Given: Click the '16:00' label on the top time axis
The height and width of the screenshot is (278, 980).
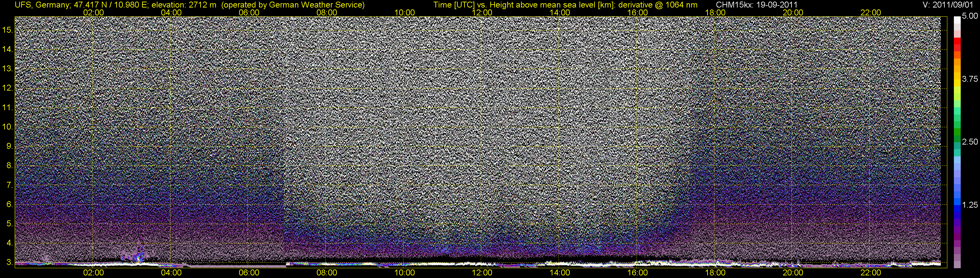Looking at the screenshot, I should (638, 12).
